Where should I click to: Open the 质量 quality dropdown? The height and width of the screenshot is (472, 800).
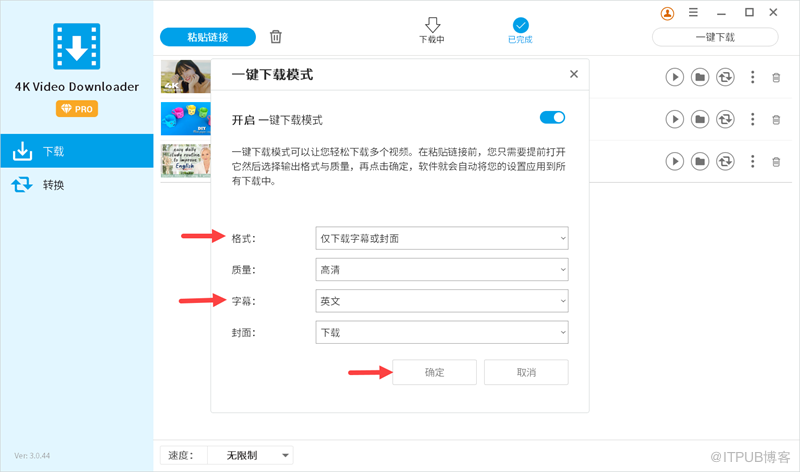[442, 269]
